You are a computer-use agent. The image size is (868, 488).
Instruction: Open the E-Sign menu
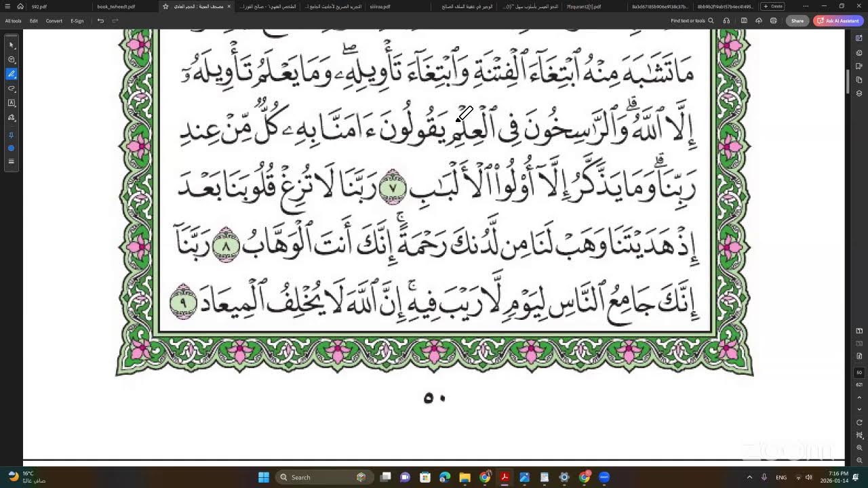point(77,21)
